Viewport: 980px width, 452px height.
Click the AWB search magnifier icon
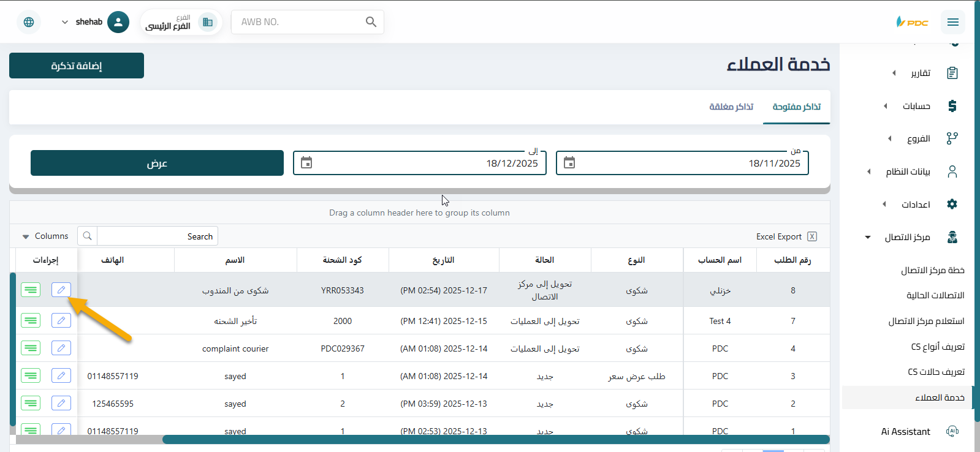[371, 22]
